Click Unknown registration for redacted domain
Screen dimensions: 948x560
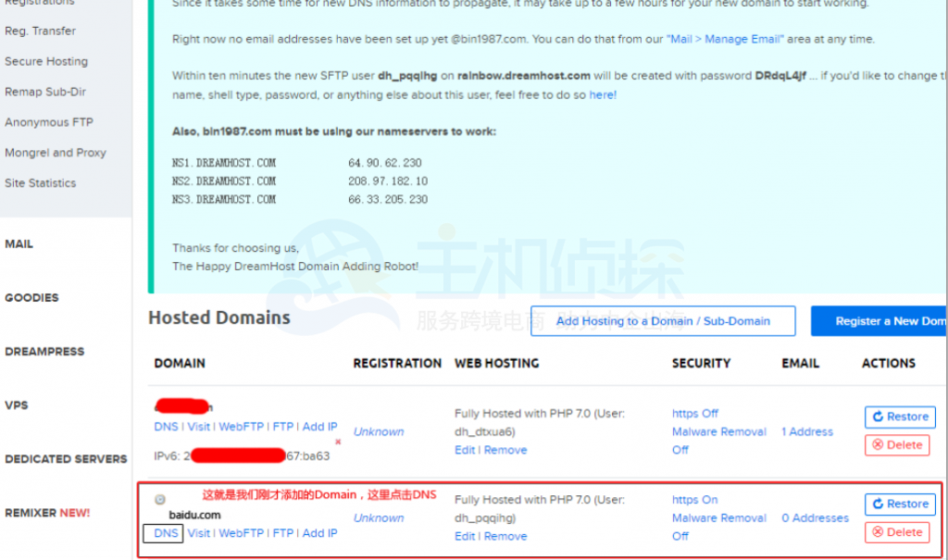point(379,431)
